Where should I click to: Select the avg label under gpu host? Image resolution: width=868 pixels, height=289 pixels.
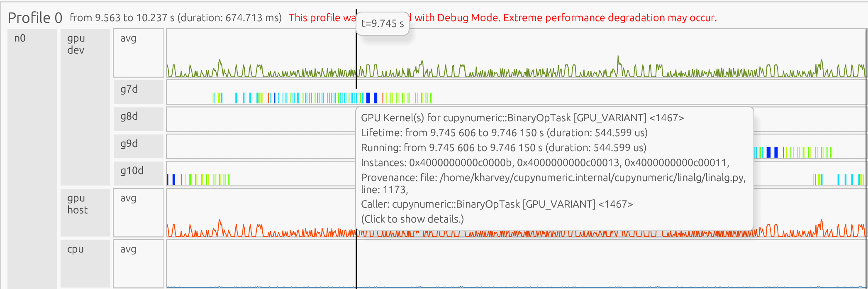pos(128,198)
